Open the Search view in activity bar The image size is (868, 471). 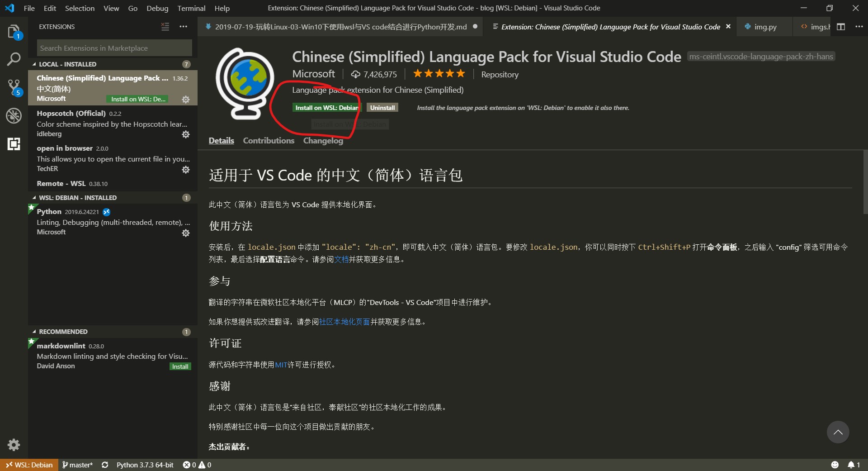[14, 59]
